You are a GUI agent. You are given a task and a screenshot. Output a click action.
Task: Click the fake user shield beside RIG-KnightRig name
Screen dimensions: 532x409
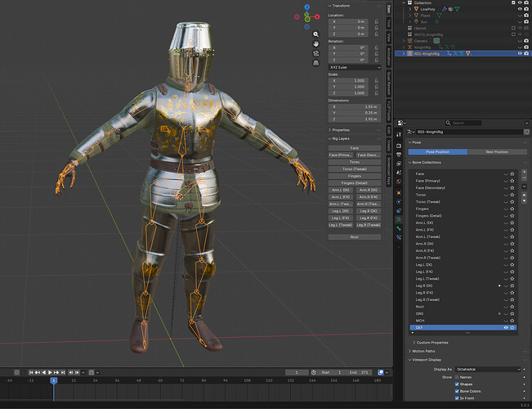[x=526, y=132]
